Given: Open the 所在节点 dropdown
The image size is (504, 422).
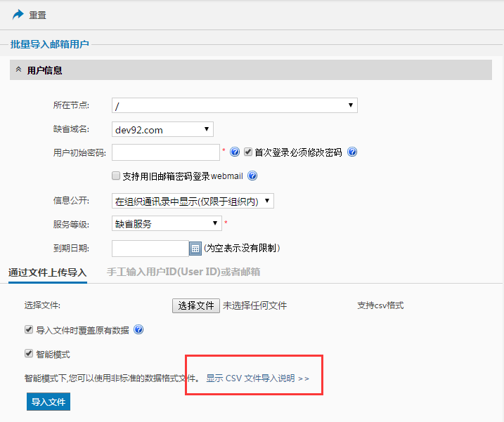Looking at the screenshot, I should pos(234,105).
